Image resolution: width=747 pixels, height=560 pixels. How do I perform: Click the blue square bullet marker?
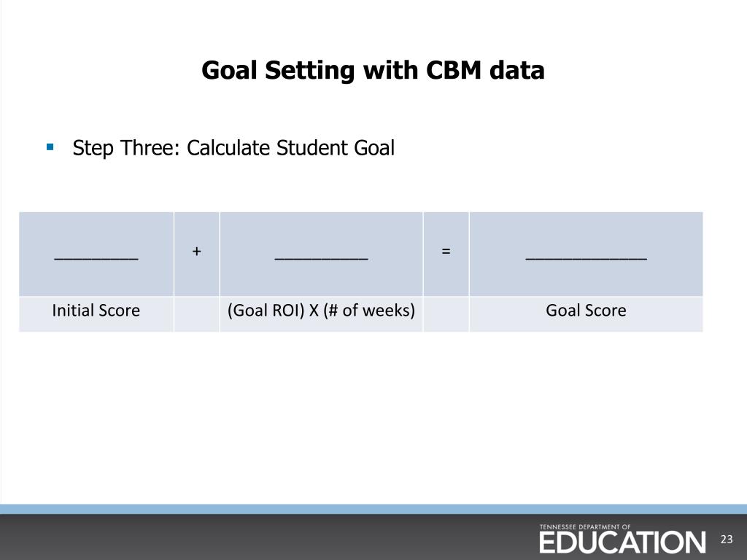click(50, 147)
